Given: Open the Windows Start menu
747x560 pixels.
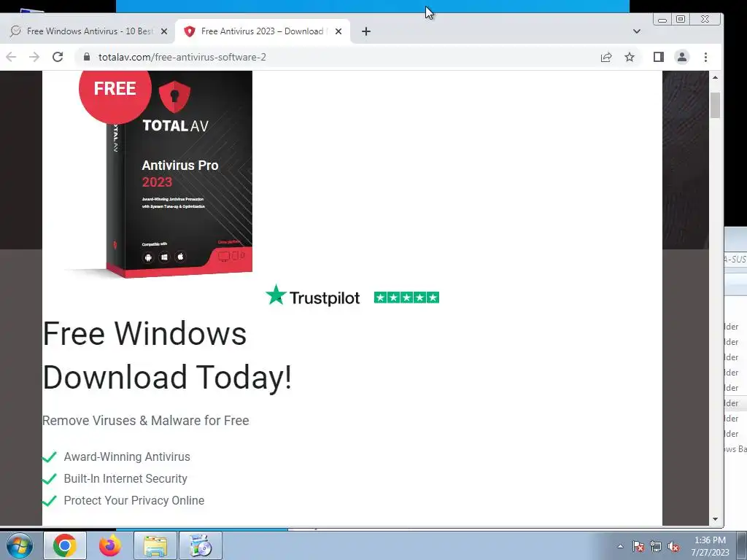Looking at the screenshot, I should (19, 545).
